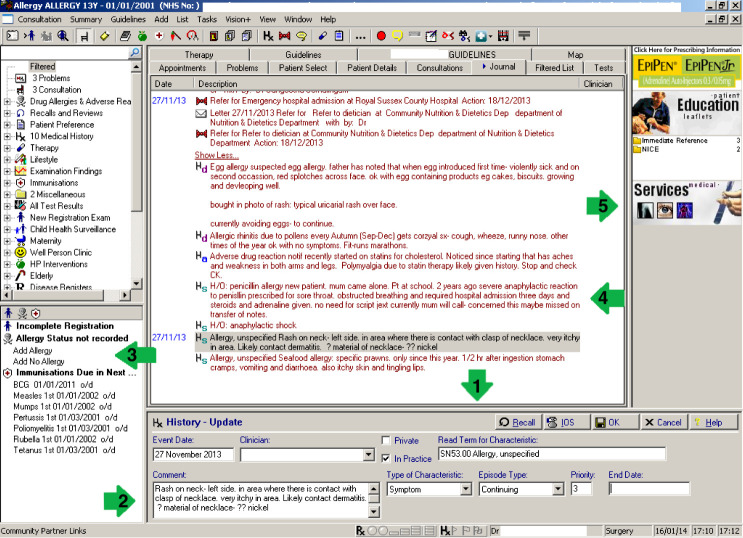Click the skull allergy icon in alerts header
Image resolution: width=743 pixels, height=538 pixels.
click(x=22, y=313)
